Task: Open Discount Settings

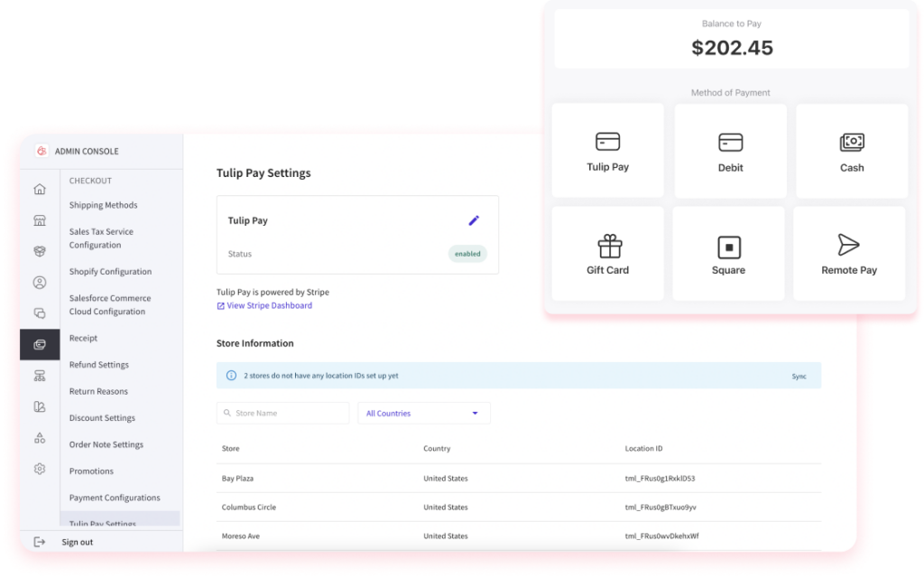Action: [102, 418]
